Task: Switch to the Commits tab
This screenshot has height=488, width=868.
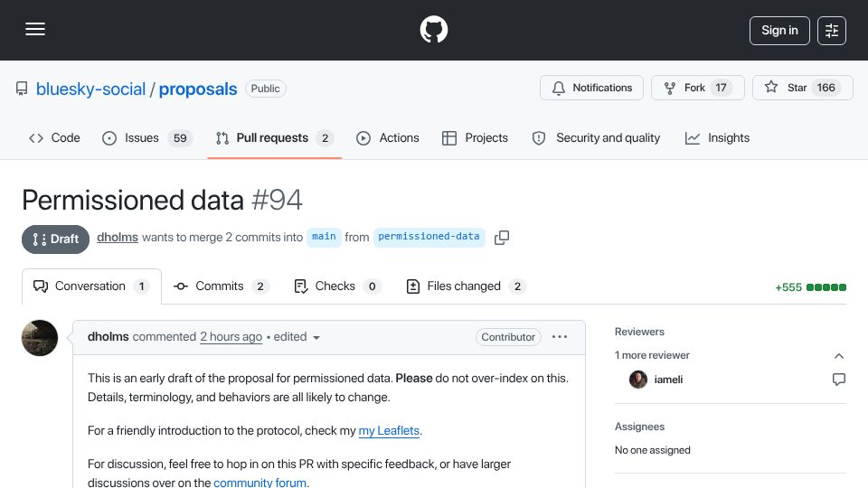Action: 221,286
